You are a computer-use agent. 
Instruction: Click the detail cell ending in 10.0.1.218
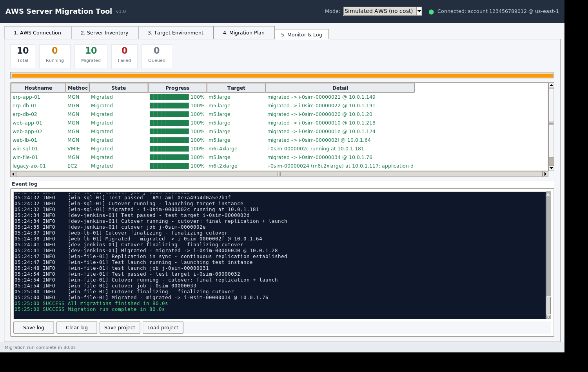tap(321, 123)
